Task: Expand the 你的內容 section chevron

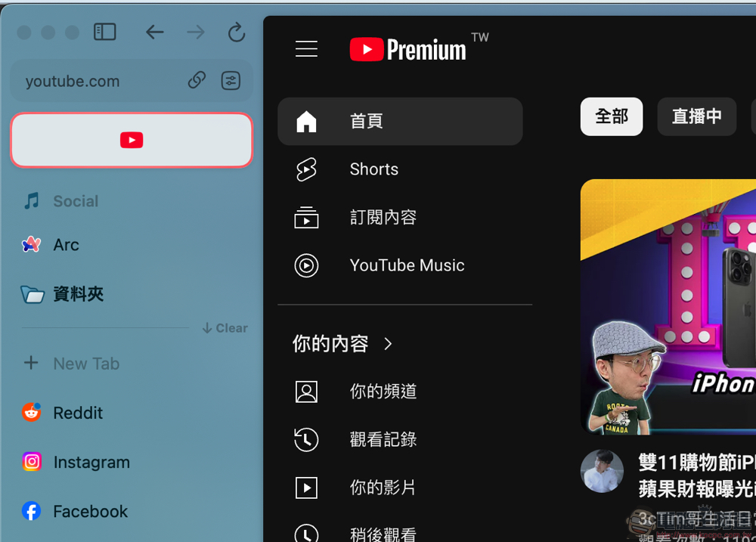Action: tap(388, 344)
